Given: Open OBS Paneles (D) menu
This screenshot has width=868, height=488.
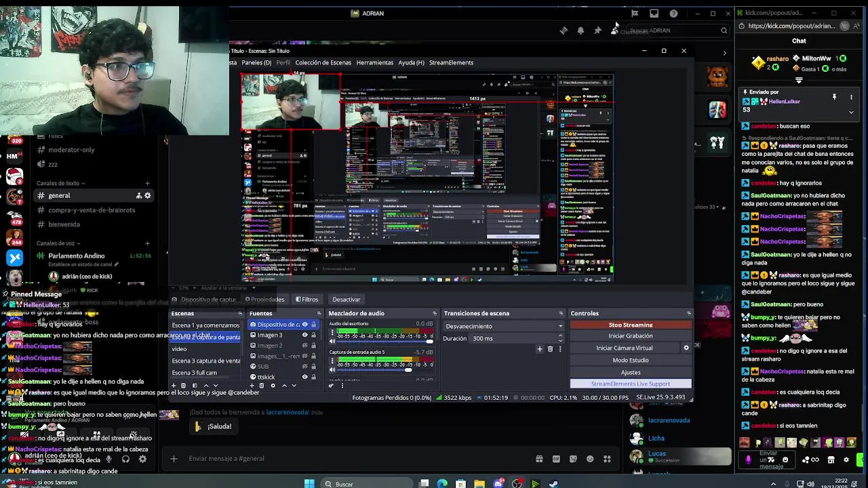Looking at the screenshot, I should pos(256,62).
